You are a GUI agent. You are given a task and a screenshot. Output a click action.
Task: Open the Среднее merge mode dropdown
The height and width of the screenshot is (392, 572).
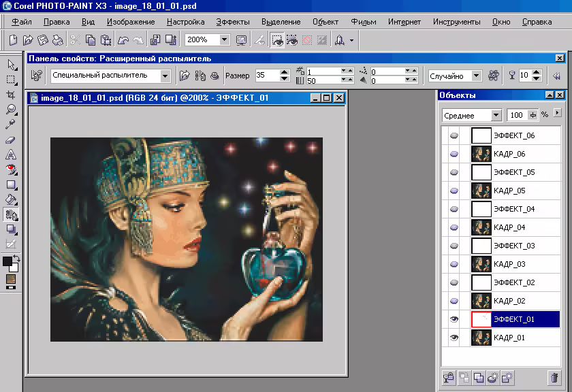496,115
